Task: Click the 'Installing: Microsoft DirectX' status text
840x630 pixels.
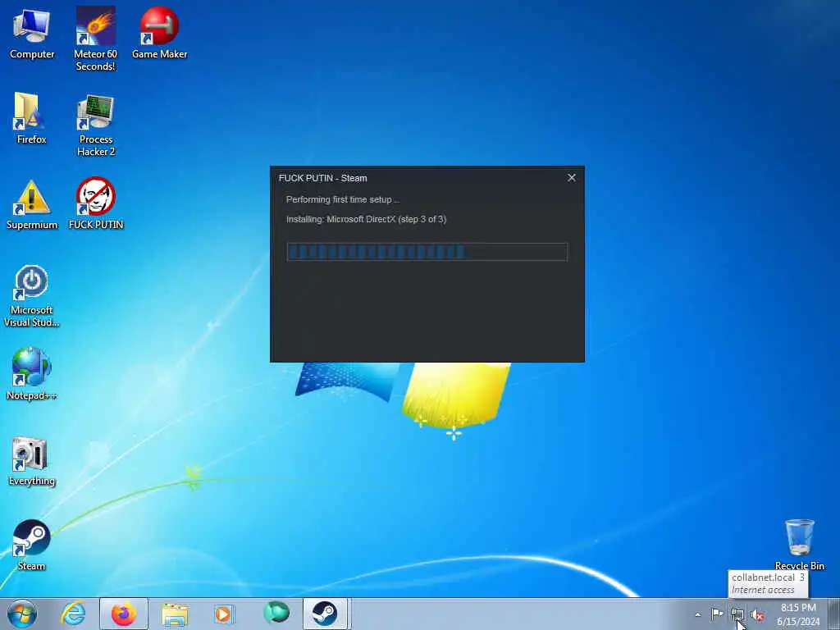Action: [x=366, y=219]
